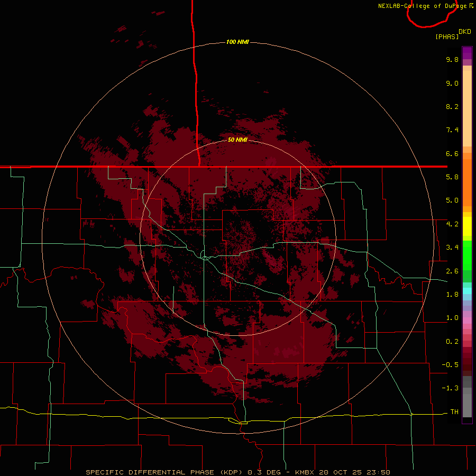The height and width of the screenshot is (476, 476).
Task: Click the 5.0 value on color scale
Action: click(452, 200)
